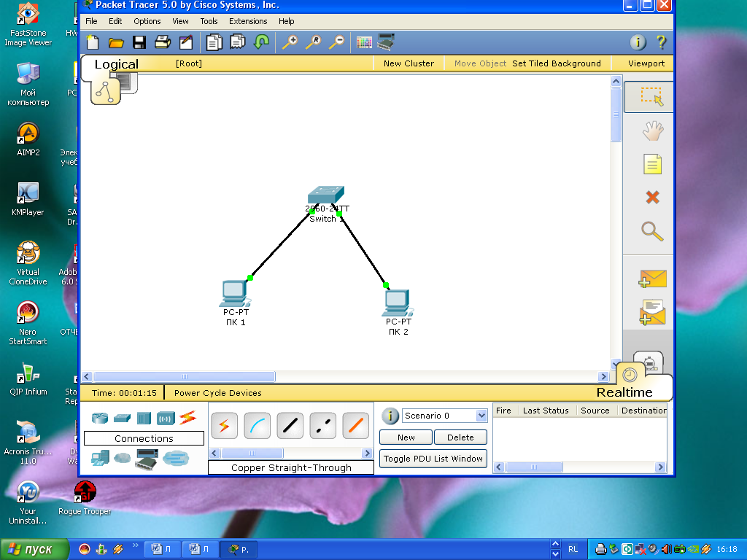This screenshot has height=560, width=747.
Task: Click the Network Information 'i' icon
Action: 638,42
